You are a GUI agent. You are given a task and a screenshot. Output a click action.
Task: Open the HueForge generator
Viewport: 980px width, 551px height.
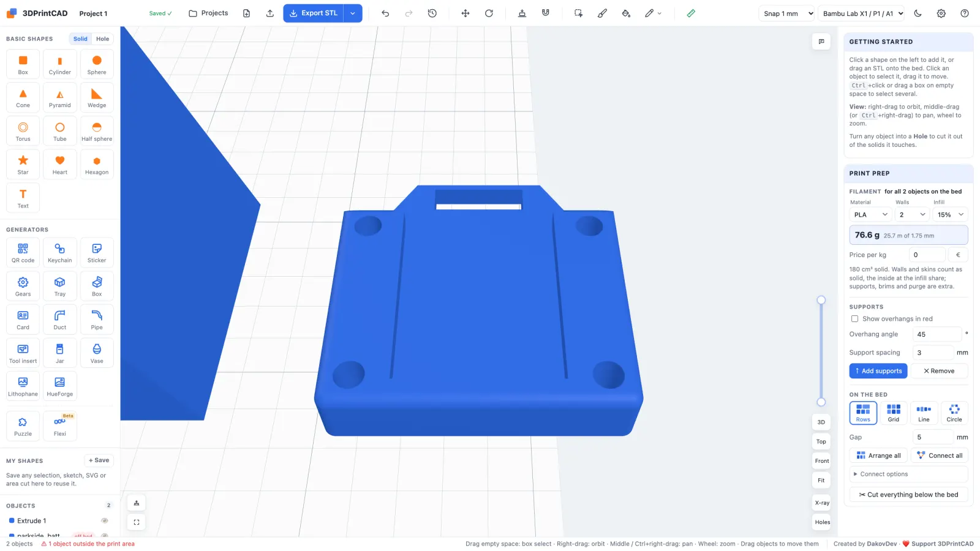click(x=60, y=386)
